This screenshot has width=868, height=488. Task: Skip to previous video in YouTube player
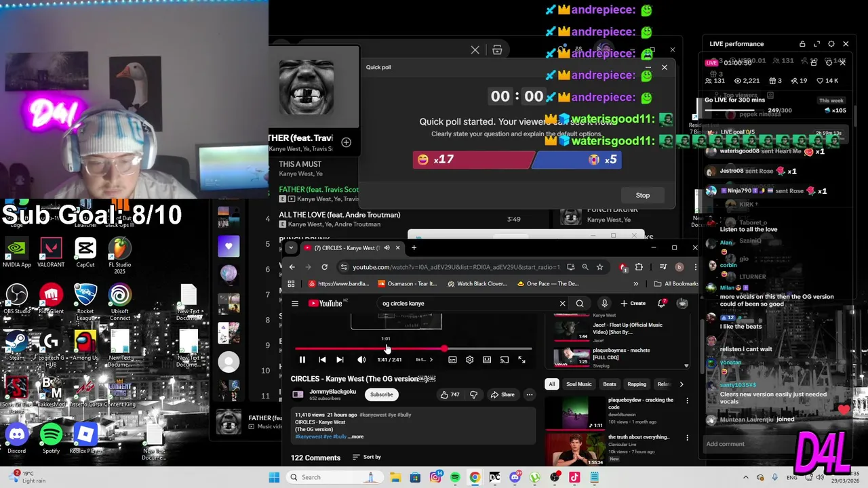point(322,360)
